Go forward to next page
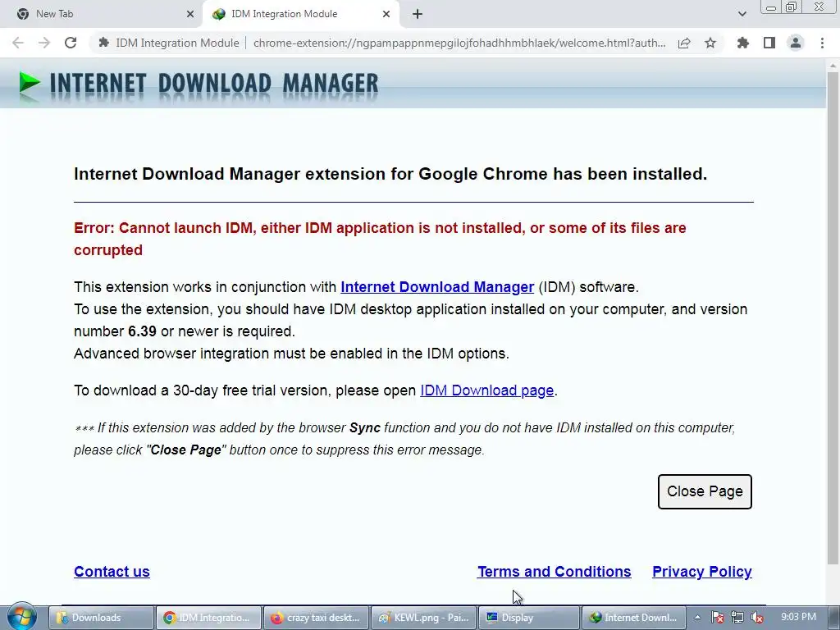840x630 pixels. pos(44,43)
